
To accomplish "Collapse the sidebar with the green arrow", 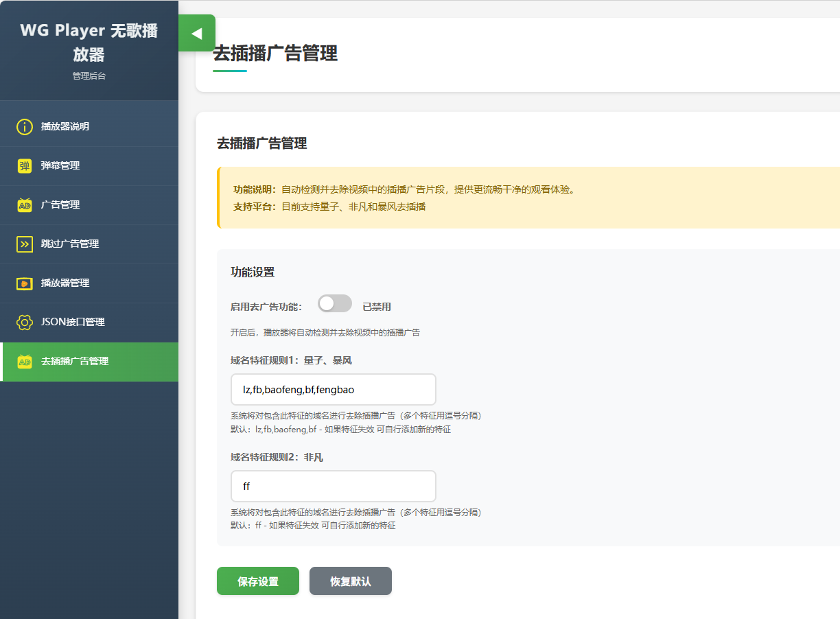I will tap(197, 33).
